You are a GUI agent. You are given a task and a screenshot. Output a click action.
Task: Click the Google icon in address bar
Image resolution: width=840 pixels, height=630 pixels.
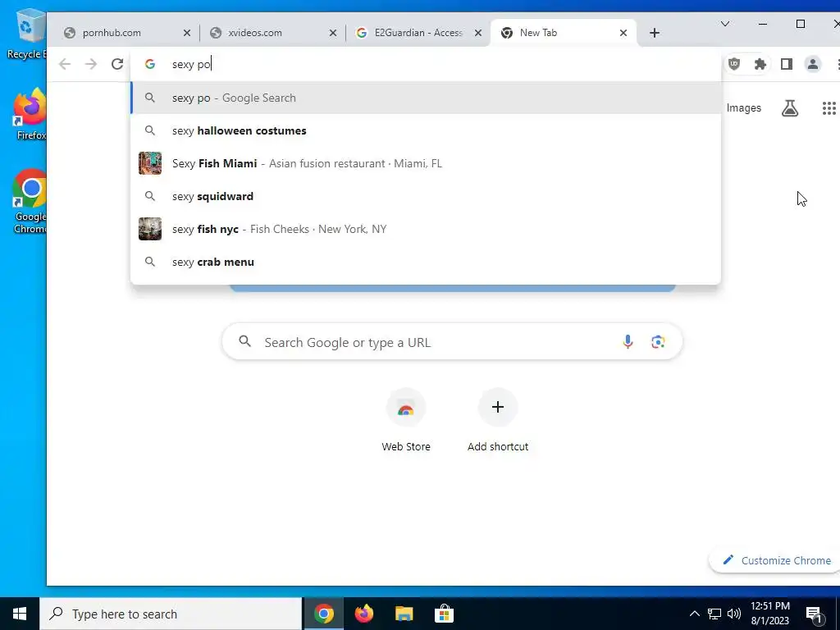pos(150,64)
